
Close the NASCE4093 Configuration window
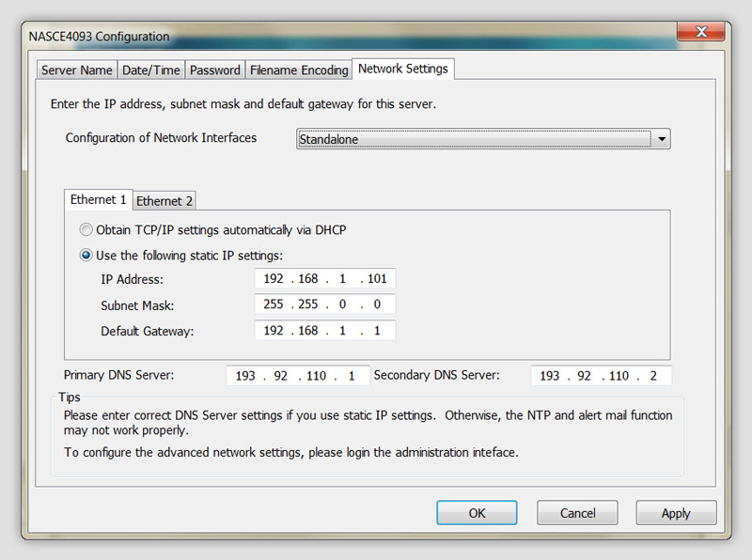pyautogui.click(x=701, y=32)
